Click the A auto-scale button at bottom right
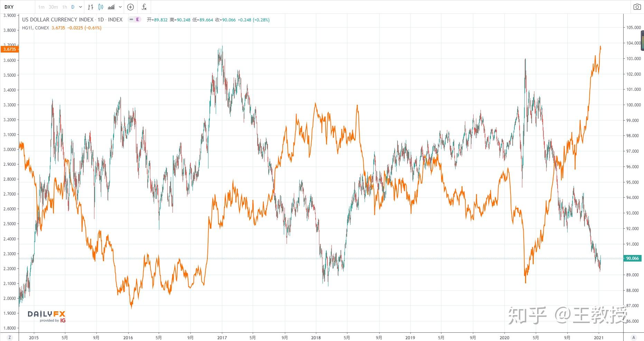 click(633, 338)
